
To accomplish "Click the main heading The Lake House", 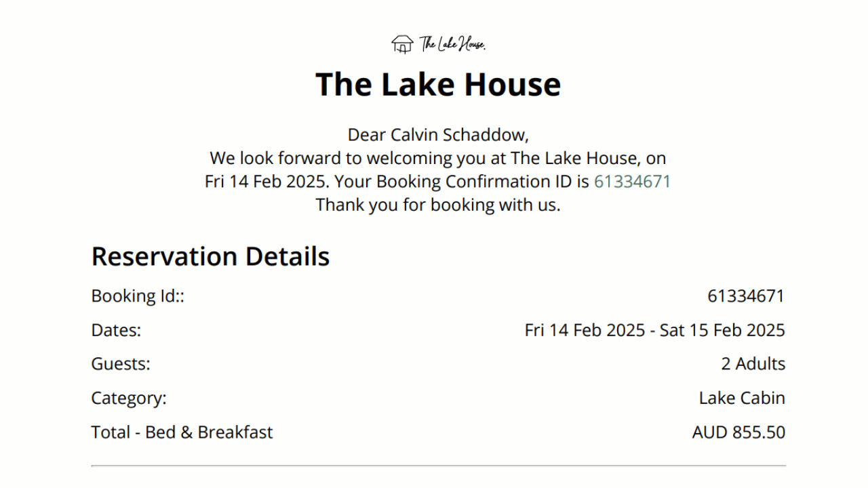I will [438, 84].
